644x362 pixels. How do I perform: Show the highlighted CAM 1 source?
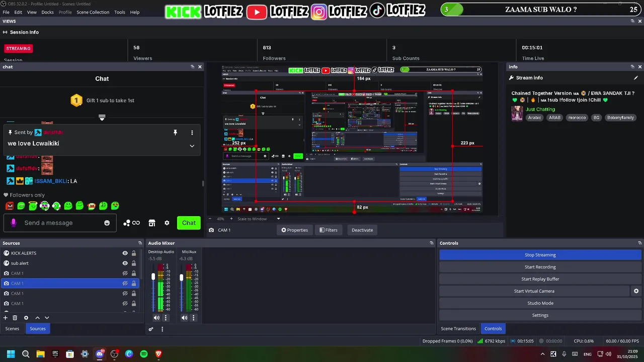pyautogui.click(x=125, y=284)
